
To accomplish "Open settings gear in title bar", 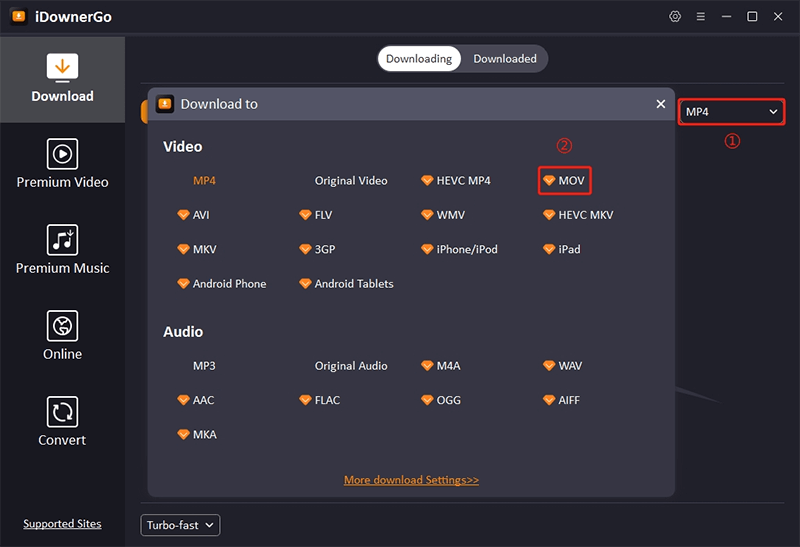I will (675, 17).
